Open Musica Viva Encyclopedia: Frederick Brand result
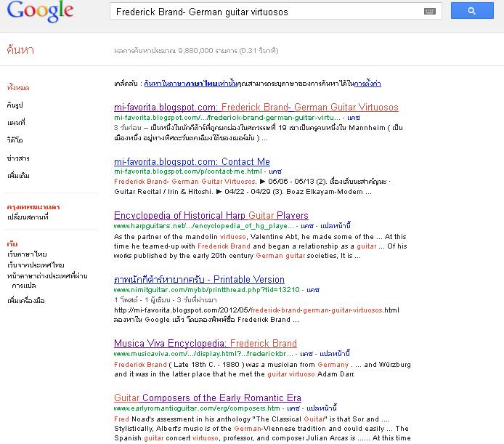 point(206,343)
